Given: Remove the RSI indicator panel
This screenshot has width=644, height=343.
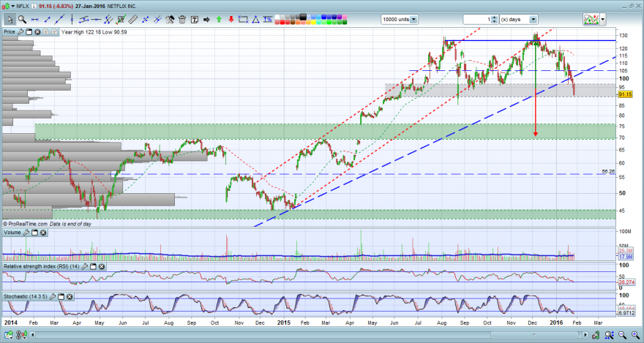Looking at the screenshot, I should tap(102, 266).
